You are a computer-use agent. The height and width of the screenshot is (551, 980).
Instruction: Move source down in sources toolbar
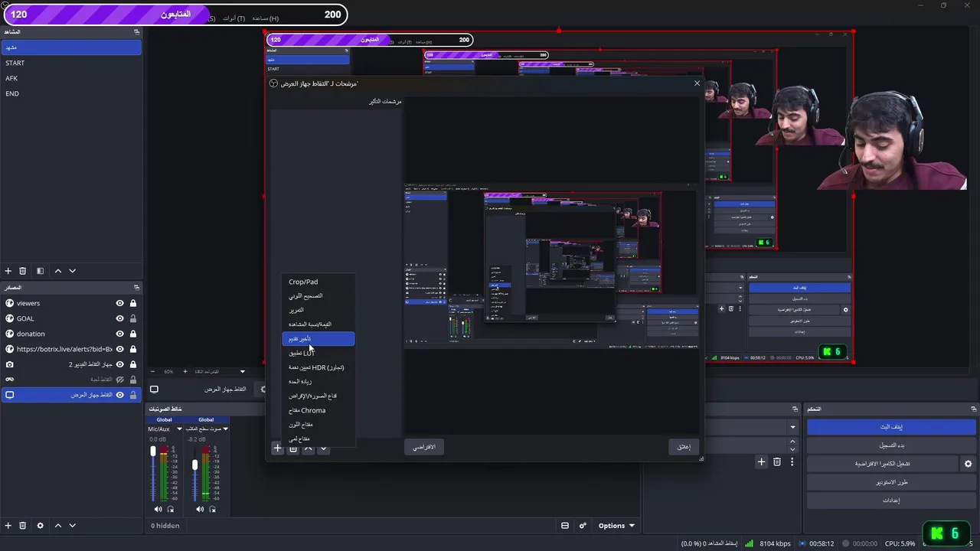coord(73,526)
